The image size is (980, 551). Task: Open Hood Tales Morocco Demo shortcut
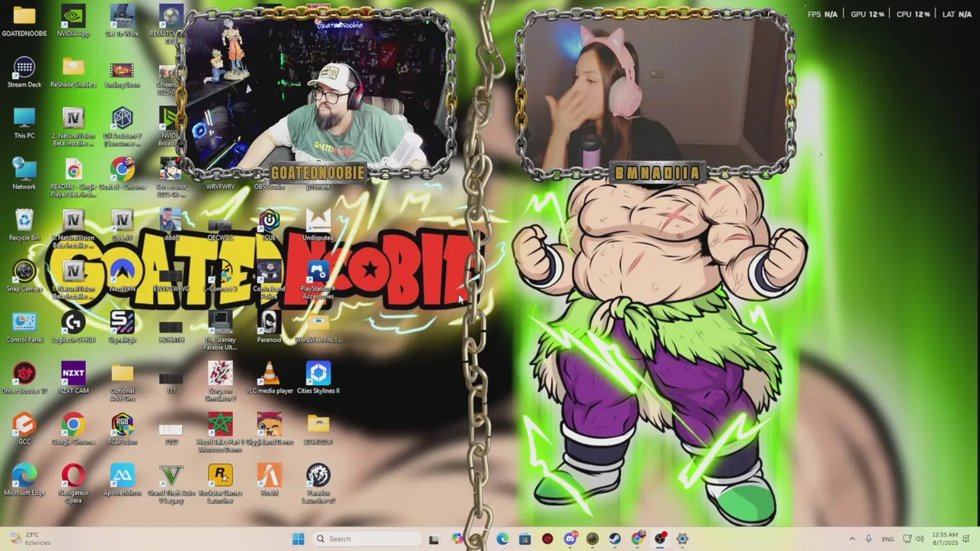coord(220,432)
